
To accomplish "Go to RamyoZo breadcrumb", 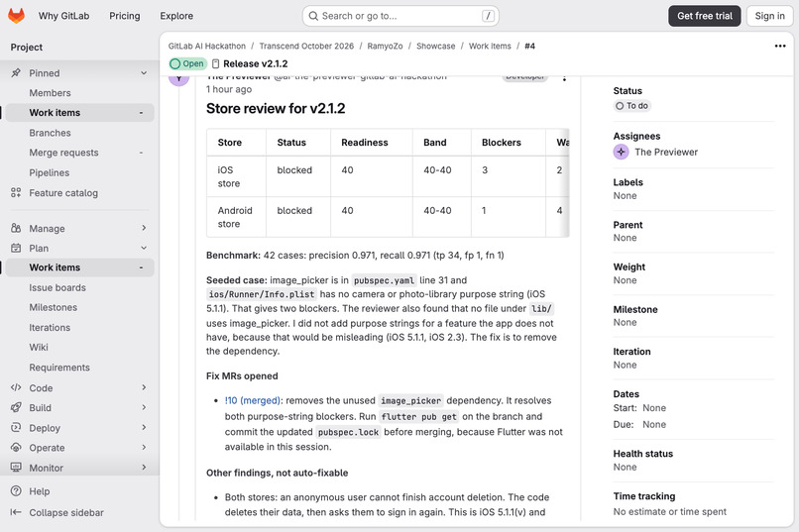I will [385, 46].
